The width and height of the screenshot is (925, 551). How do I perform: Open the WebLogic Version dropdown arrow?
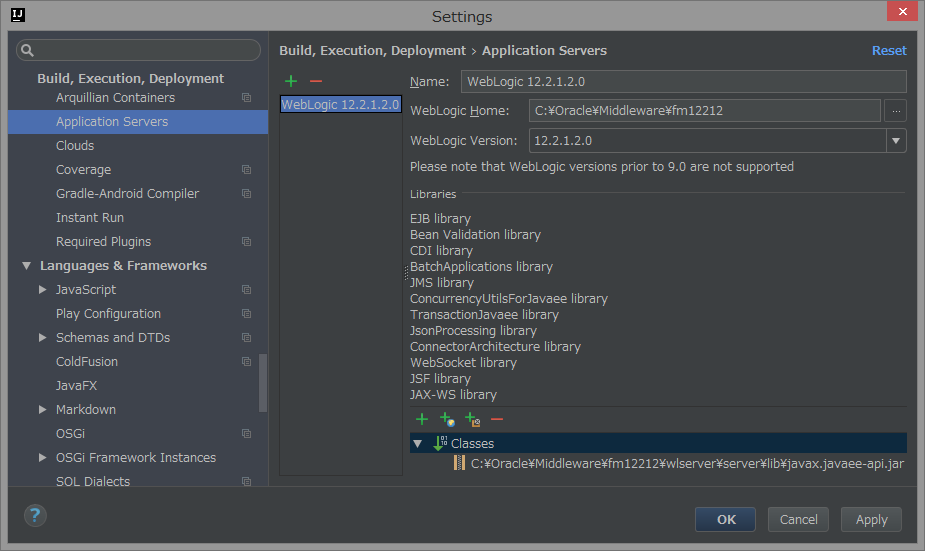[896, 140]
